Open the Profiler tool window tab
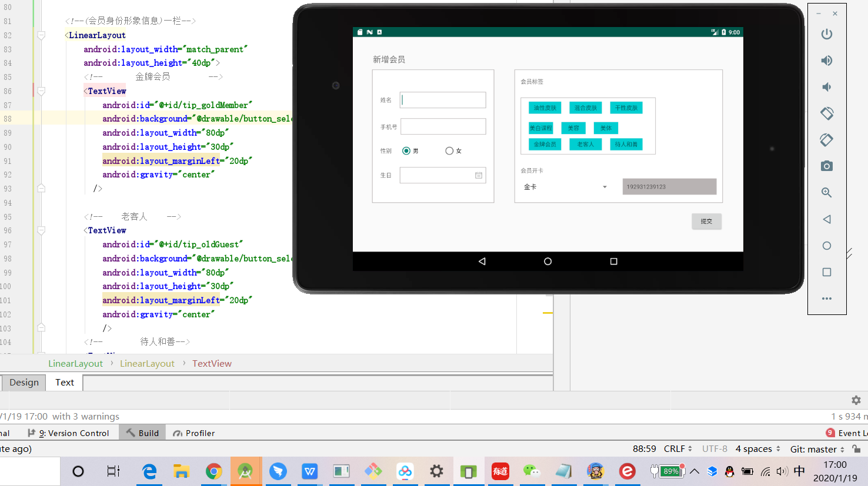Screen dimensions: 868x486 pyautogui.click(x=194, y=433)
